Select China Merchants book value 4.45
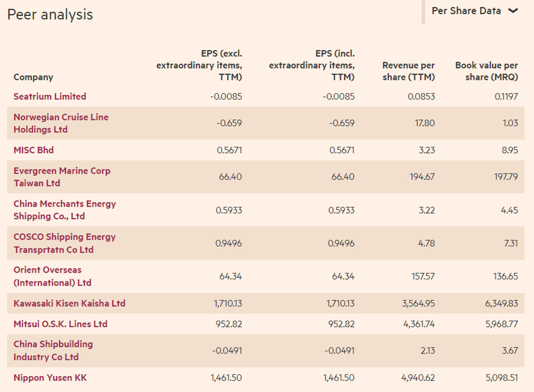534x392 pixels. 509,210
